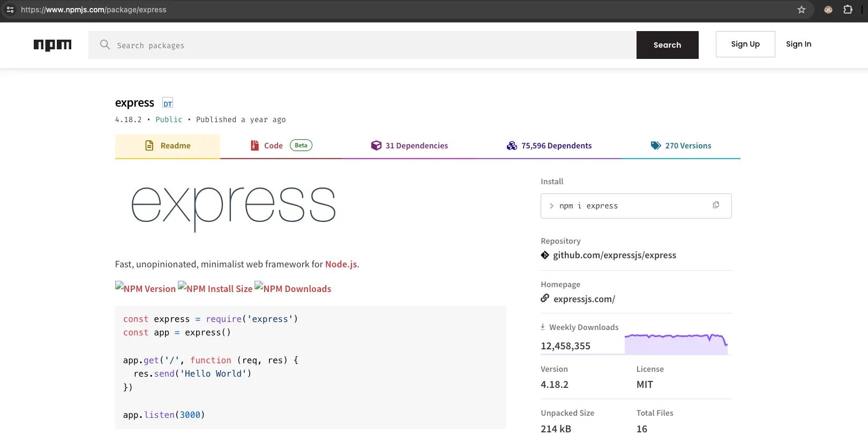Open the github.com/expressjs/express repository link
Image resolution: width=868 pixels, height=442 pixels.
tap(614, 255)
